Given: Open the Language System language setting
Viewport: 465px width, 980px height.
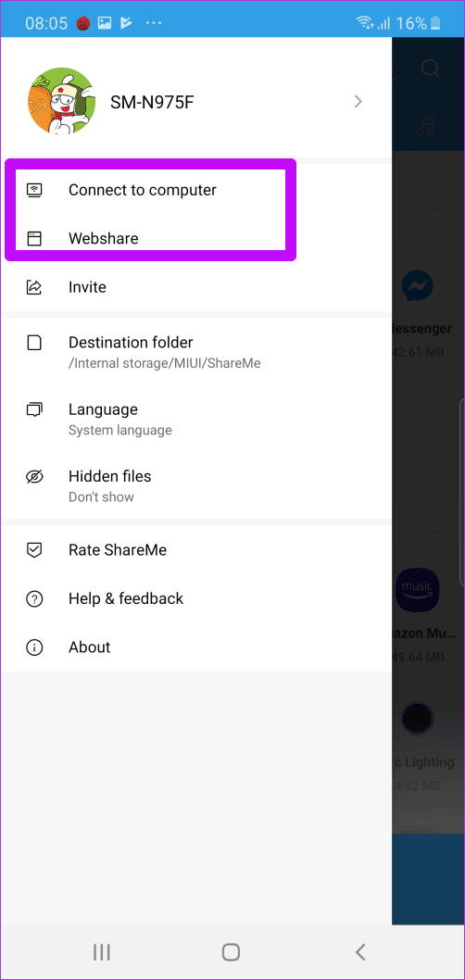Looking at the screenshot, I should pos(196,419).
